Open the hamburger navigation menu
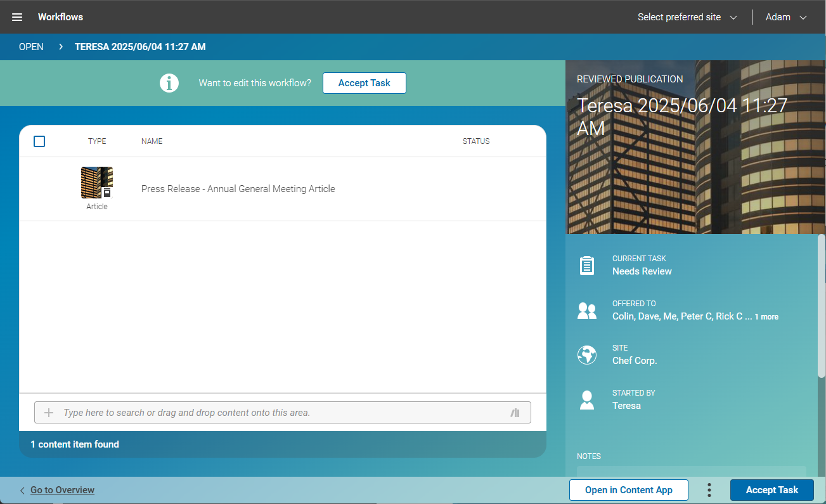Screen dimensions: 826x504 [x=17, y=17]
